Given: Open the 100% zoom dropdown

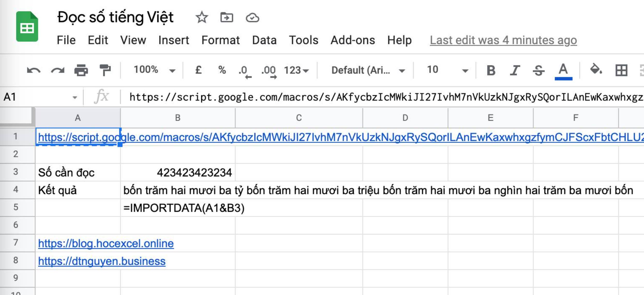Looking at the screenshot, I should 154,70.
